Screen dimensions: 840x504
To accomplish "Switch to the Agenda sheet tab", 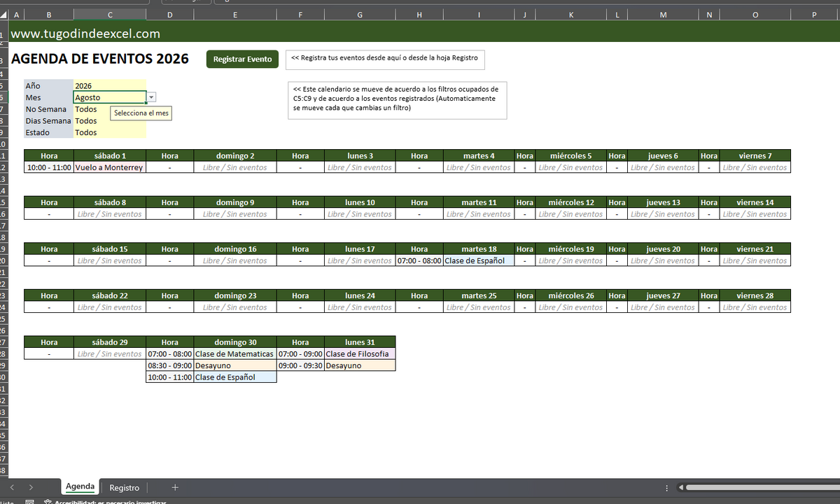I will (80, 486).
